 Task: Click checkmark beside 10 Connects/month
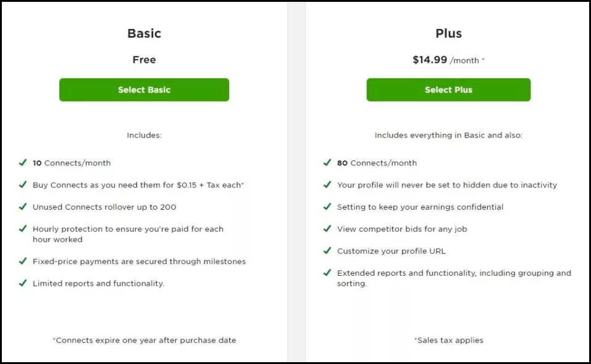[23, 163]
